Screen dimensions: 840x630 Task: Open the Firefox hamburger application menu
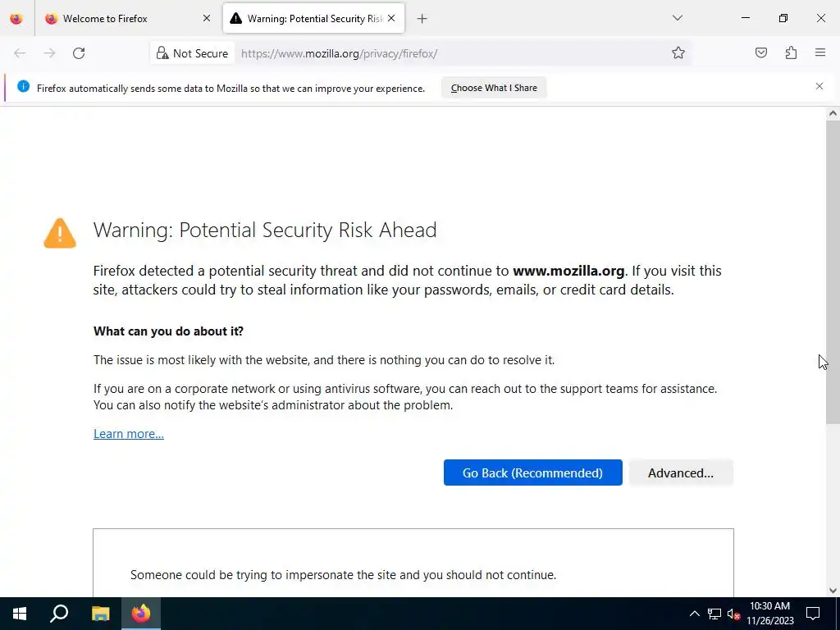point(820,53)
